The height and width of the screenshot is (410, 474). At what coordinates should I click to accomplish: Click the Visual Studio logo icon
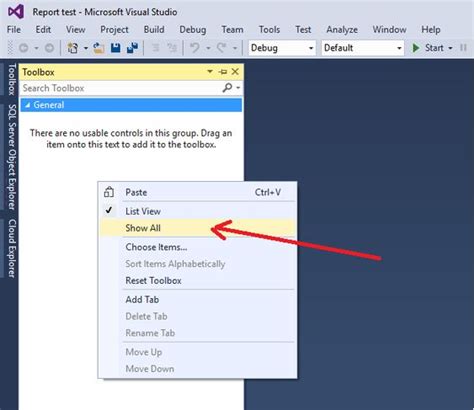(x=16, y=12)
